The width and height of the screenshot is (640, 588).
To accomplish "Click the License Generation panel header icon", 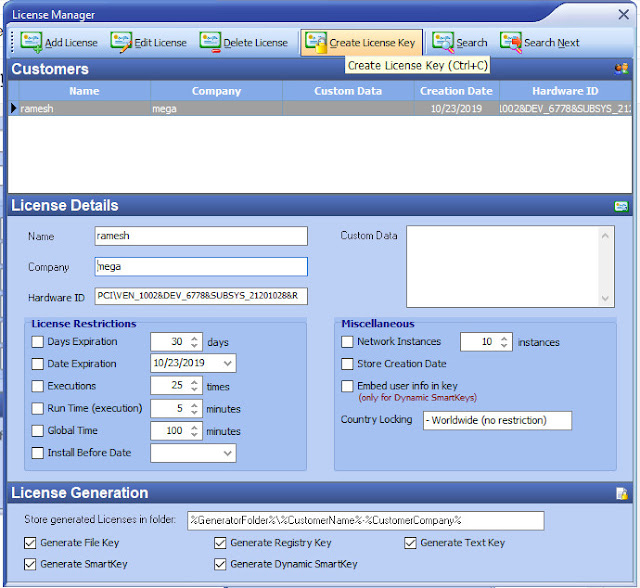I will 622,493.
